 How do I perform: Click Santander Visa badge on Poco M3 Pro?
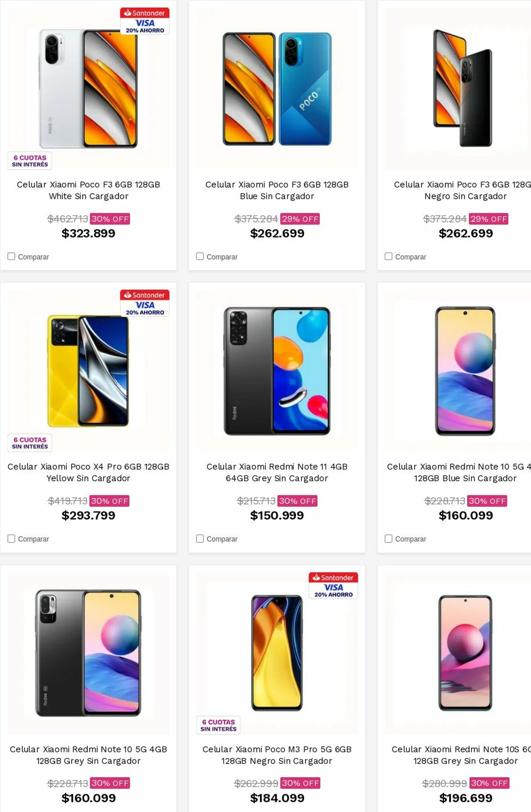[333, 586]
